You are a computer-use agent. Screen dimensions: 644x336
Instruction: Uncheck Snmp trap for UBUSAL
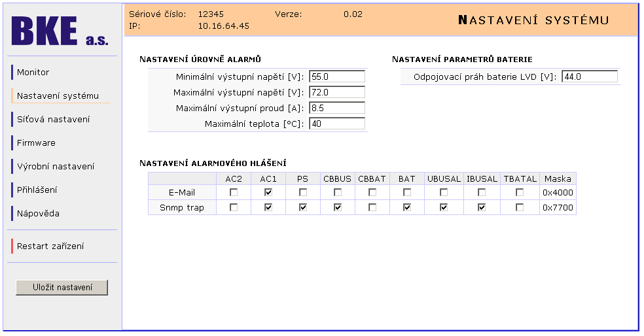(x=444, y=207)
